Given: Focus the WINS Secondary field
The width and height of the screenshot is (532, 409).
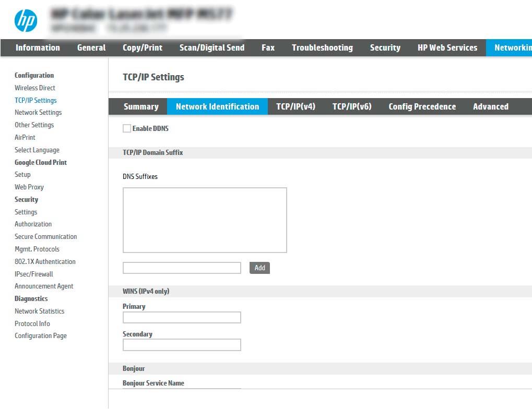Looking at the screenshot, I should [182, 345].
